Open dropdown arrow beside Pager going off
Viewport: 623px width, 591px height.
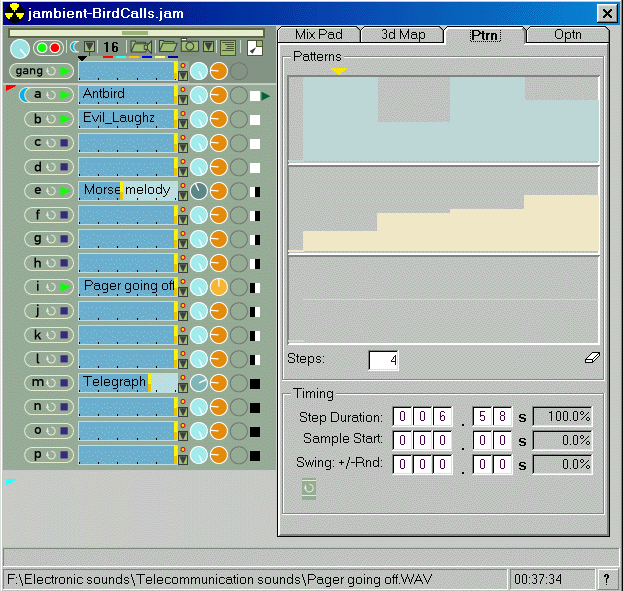tap(183, 292)
